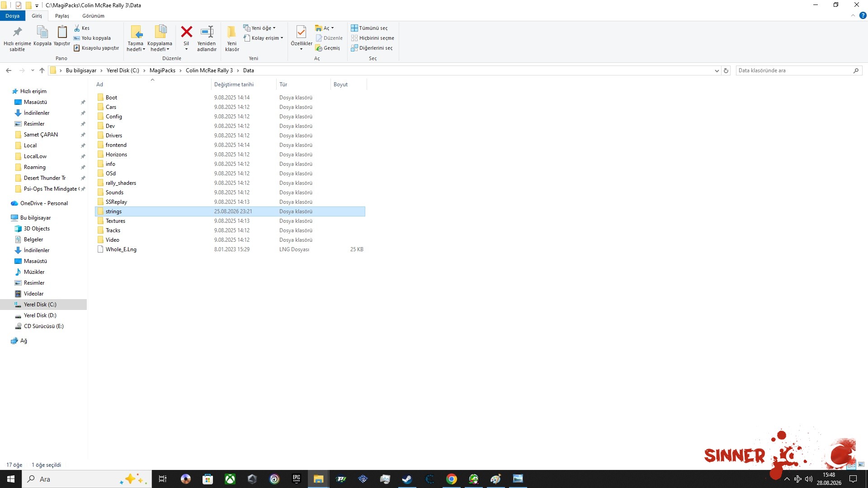868x488 pixels.
Task: Go up one folder level arrow
Action: coord(42,70)
